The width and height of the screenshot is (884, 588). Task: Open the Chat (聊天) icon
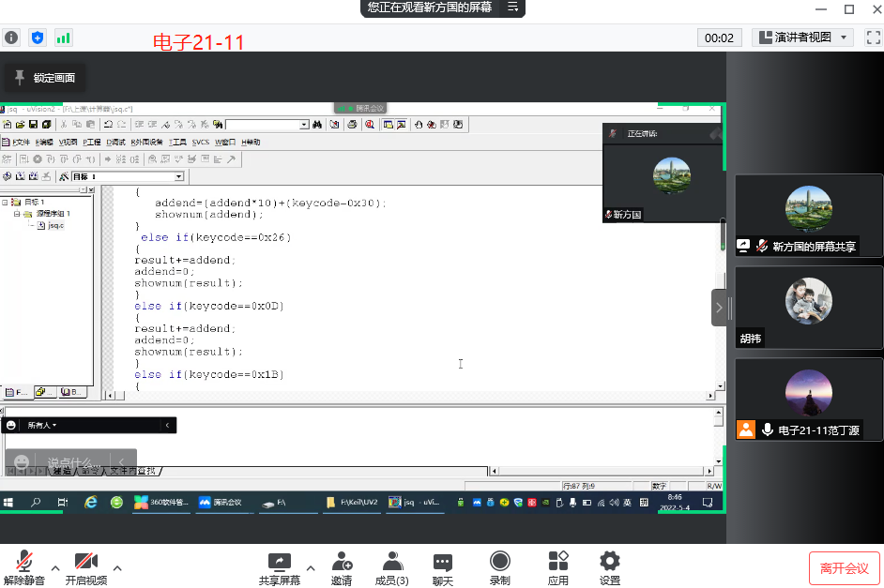pos(443,562)
